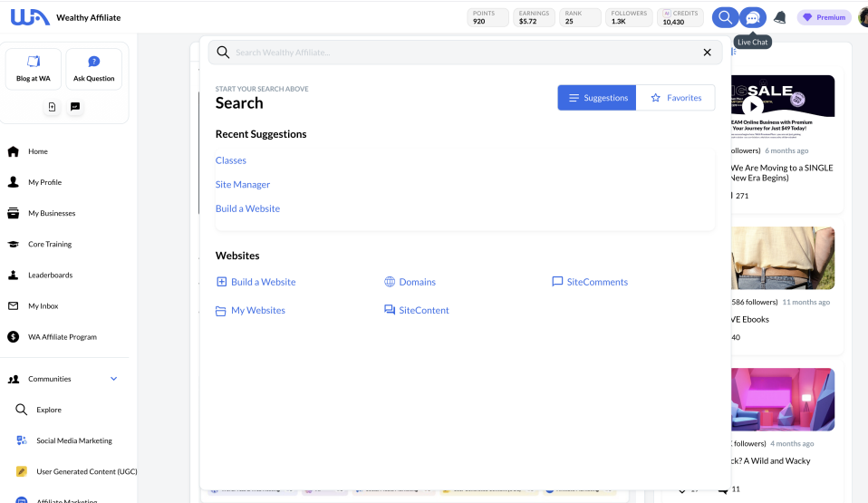Screen dimensions: 868x503
Task: Click the Ask Question button
Action: (x=94, y=69)
